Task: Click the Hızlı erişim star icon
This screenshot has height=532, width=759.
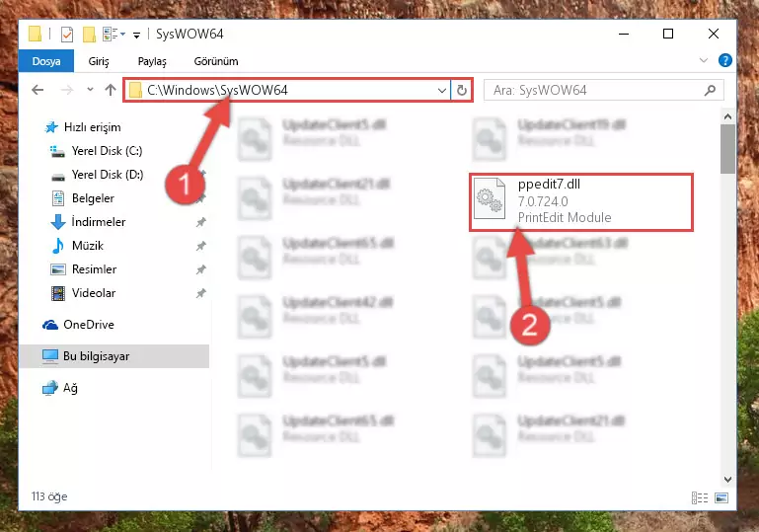Action: pos(51,127)
